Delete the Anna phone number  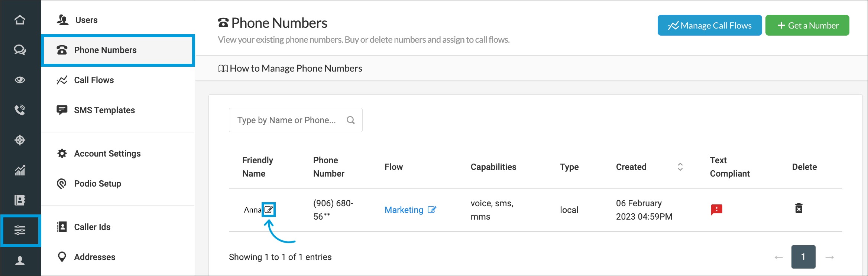(799, 208)
